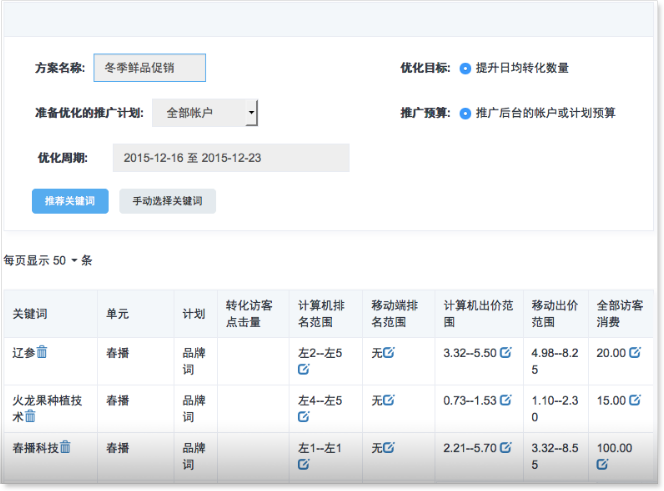The image size is (664, 491).
Task: Edit computer bid range 0.73--1.53
Action: 506,400
